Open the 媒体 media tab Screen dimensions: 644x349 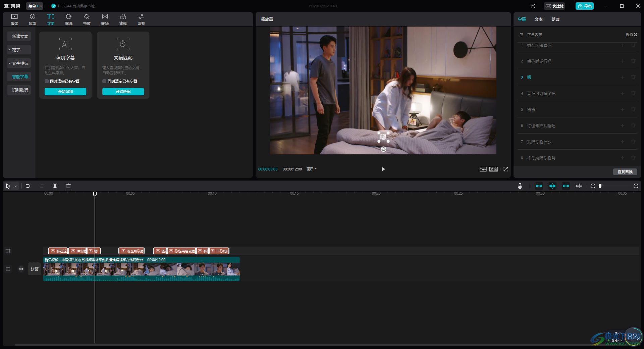(x=14, y=19)
